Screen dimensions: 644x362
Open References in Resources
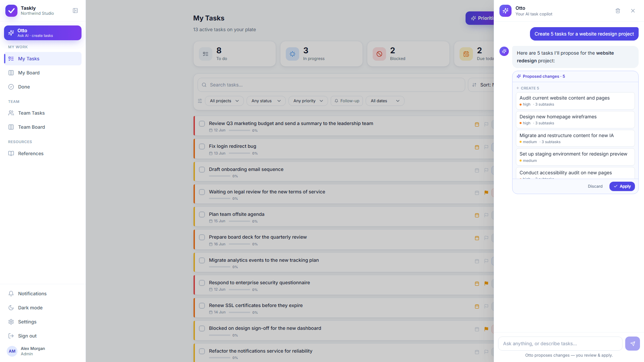pyautogui.click(x=43, y=154)
